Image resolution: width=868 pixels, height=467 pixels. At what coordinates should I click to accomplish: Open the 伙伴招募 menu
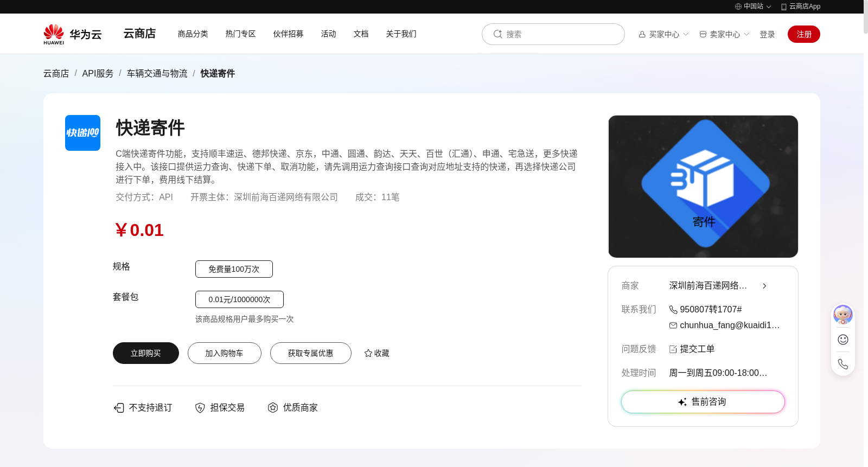pos(289,34)
